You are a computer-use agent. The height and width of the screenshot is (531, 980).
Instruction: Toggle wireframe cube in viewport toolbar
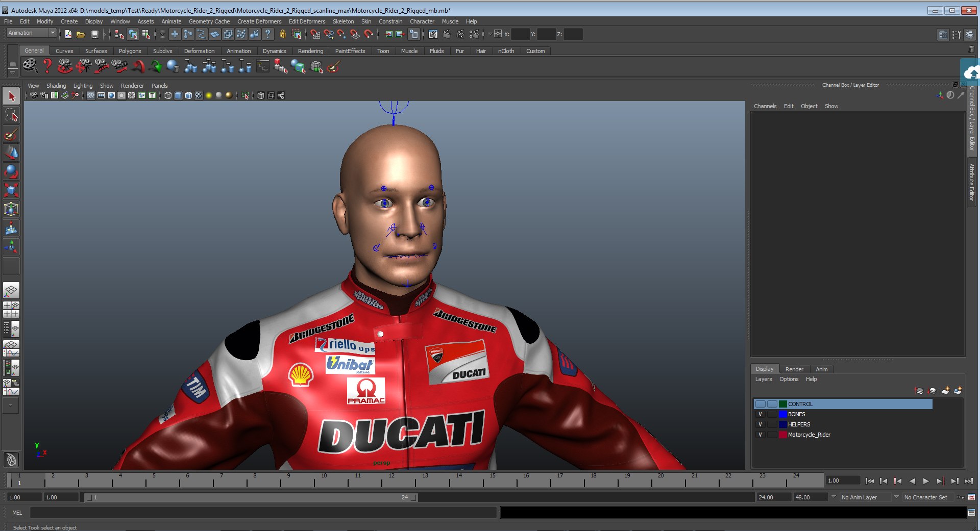(x=168, y=95)
